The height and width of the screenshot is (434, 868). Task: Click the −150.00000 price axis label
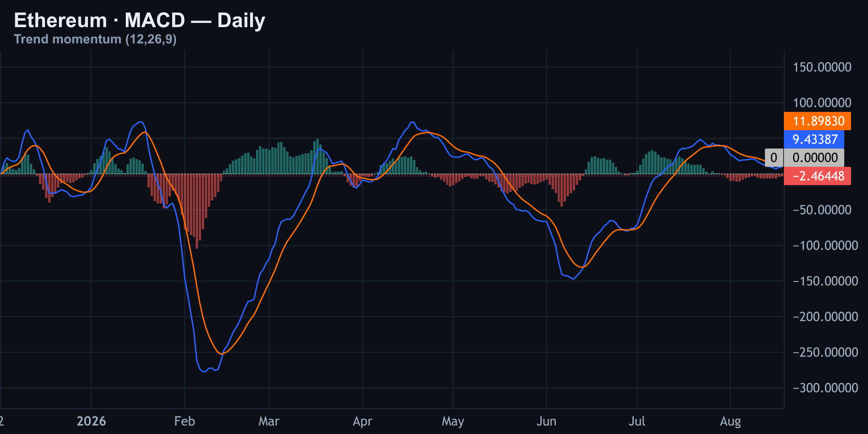coord(825,281)
